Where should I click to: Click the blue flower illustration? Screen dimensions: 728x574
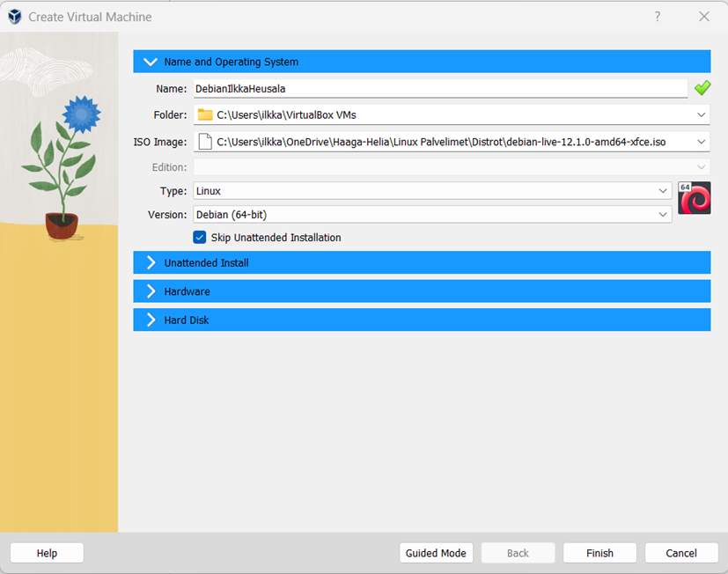(82, 114)
